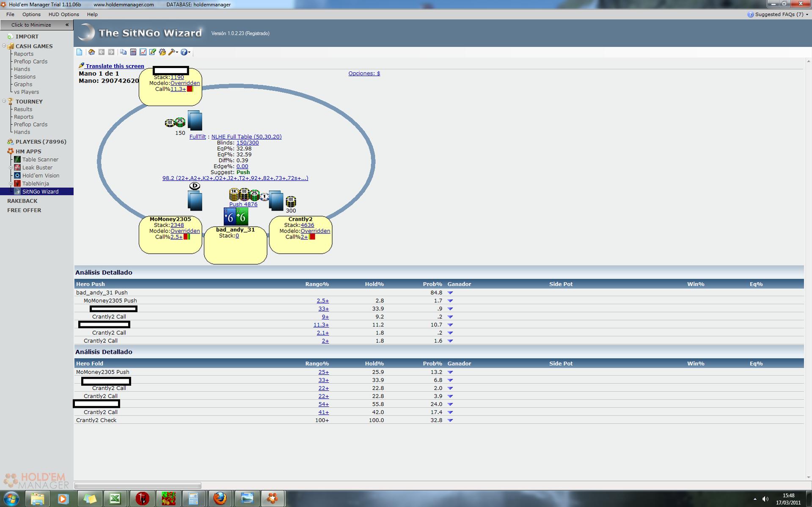Click the top player Call% 11.3+ color indicator
The width and height of the screenshot is (812, 507).
pos(190,89)
